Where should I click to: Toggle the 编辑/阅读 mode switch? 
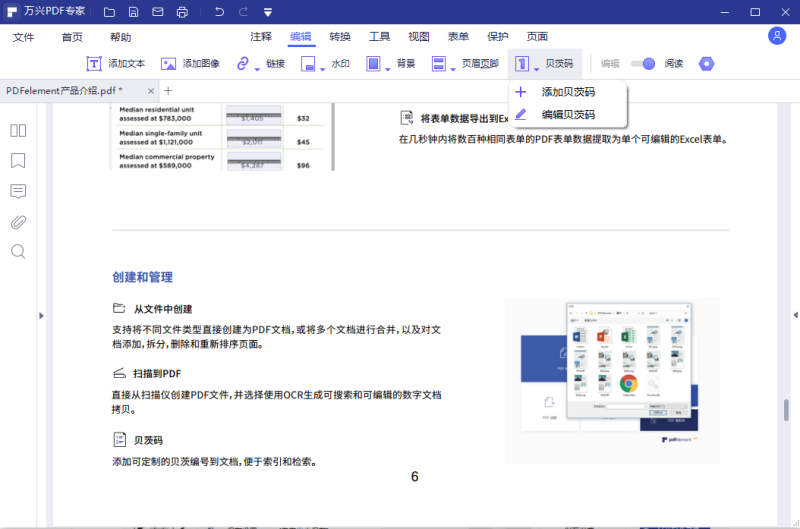[x=643, y=64]
